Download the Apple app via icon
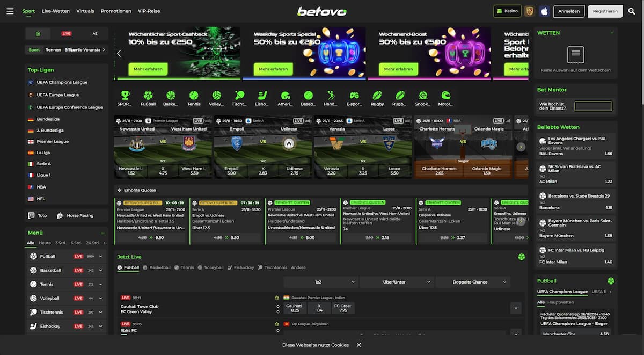644x355 pixels. 544,11
